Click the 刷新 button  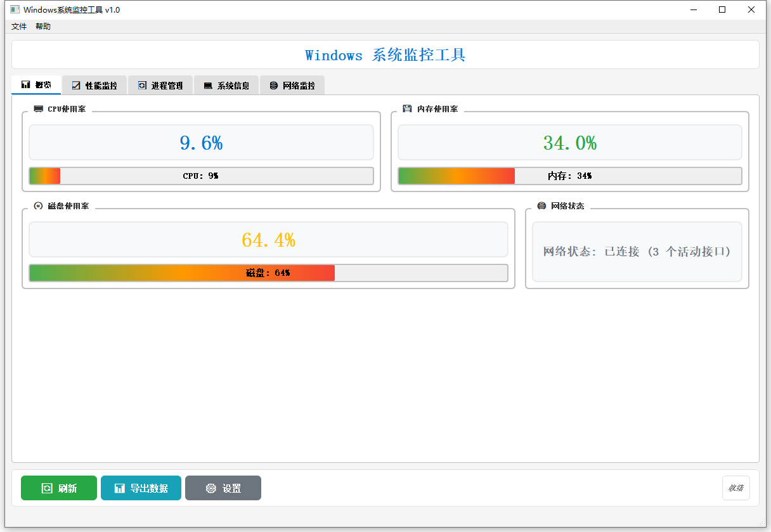tap(59, 488)
